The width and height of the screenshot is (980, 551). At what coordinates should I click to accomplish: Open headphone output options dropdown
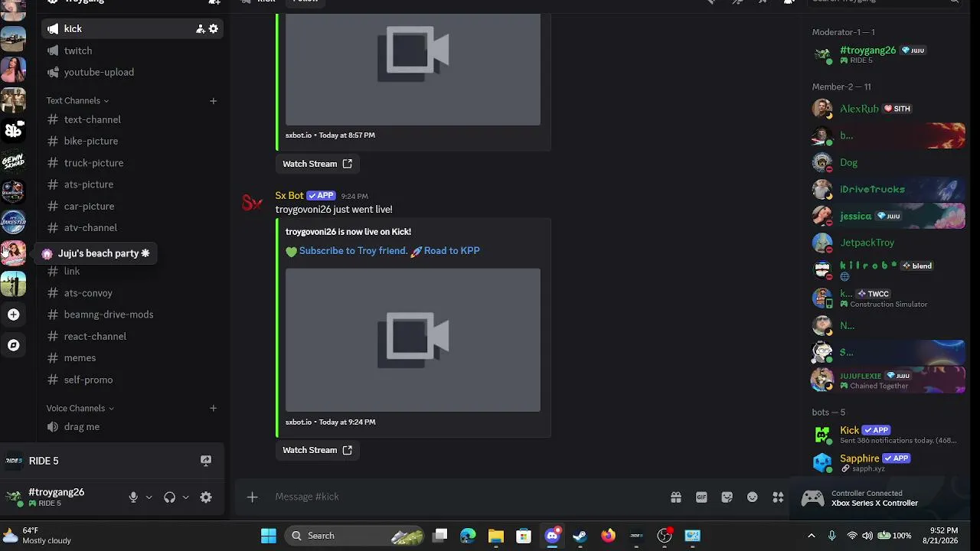[185, 497]
